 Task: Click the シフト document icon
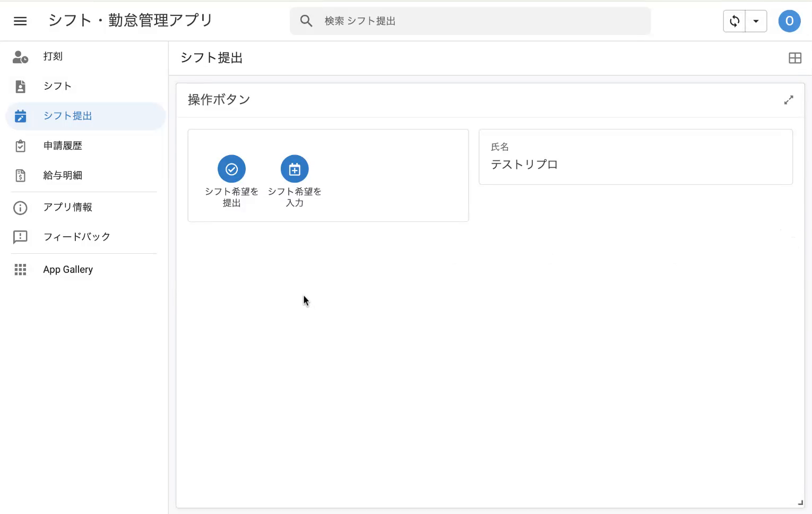pyautogui.click(x=20, y=86)
